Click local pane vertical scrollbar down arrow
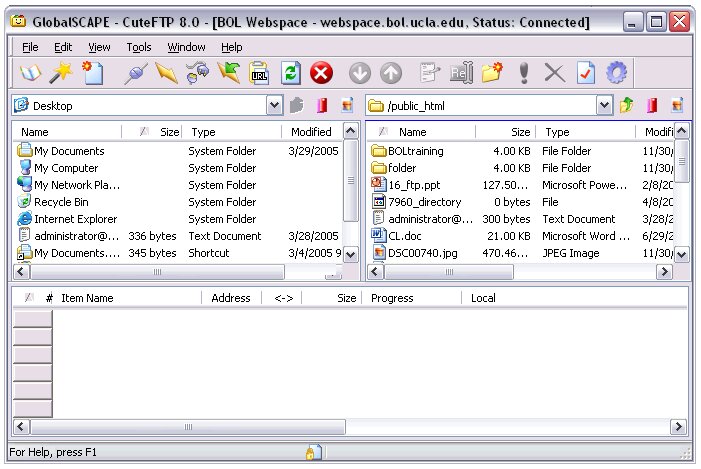This screenshot has width=701, height=469. click(x=350, y=255)
